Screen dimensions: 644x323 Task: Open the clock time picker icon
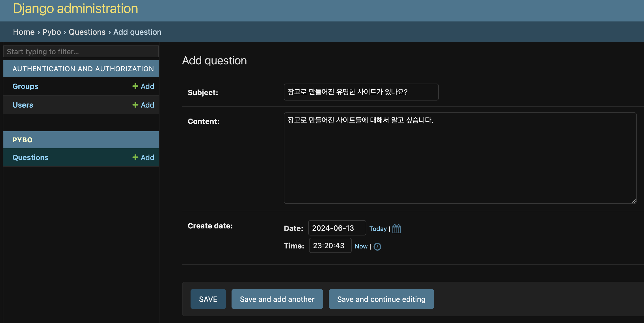pyautogui.click(x=377, y=247)
